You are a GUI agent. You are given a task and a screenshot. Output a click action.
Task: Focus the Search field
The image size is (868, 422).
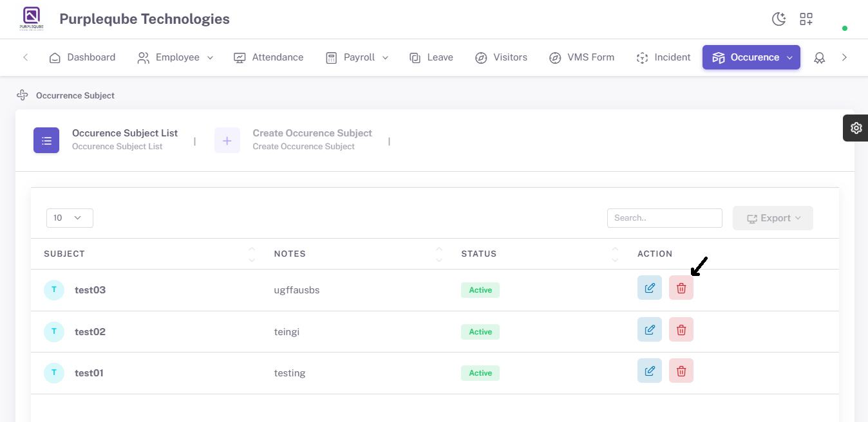[665, 218]
